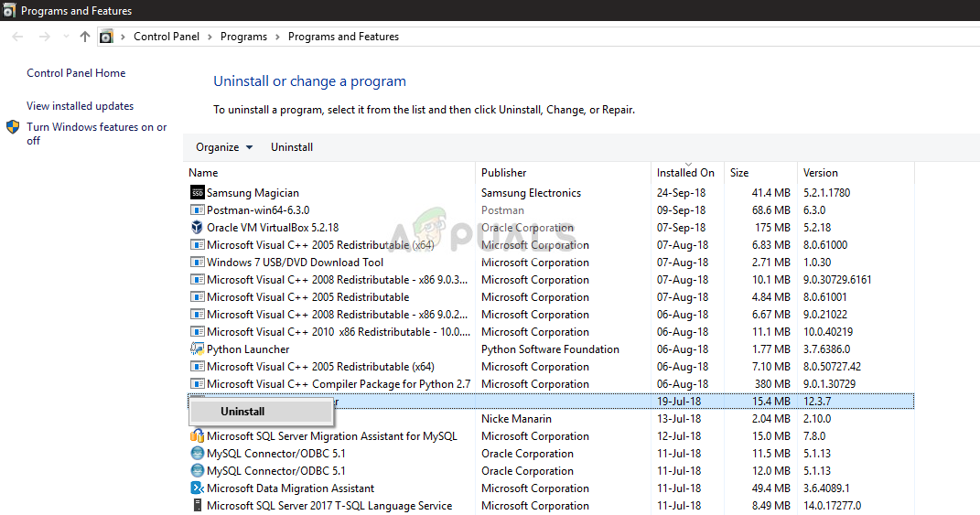Click the version 3.7.6386.0 cell
Viewport: 980px width, 515px height.
[827, 349]
